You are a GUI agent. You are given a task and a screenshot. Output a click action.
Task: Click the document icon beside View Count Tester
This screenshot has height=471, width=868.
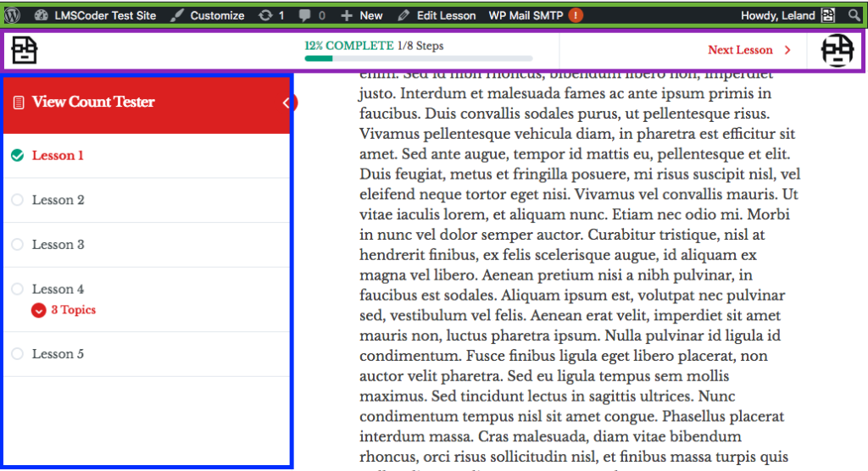[x=19, y=103]
